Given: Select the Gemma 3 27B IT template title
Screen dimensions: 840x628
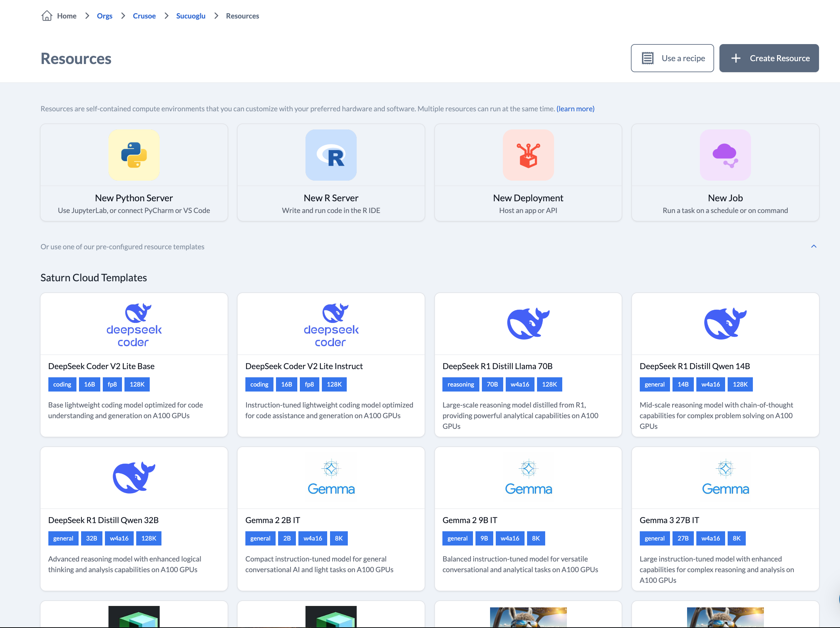Looking at the screenshot, I should pyautogui.click(x=669, y=520).
